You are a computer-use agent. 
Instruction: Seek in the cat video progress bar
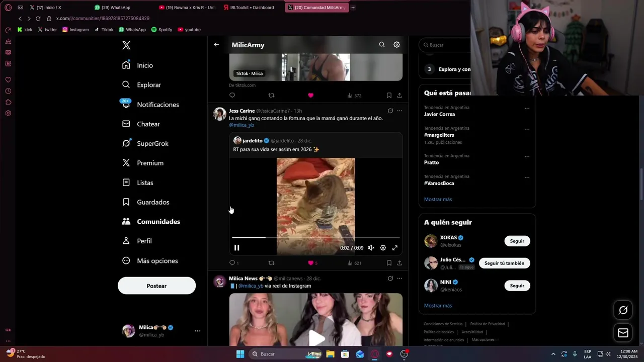tap(316, 237)
